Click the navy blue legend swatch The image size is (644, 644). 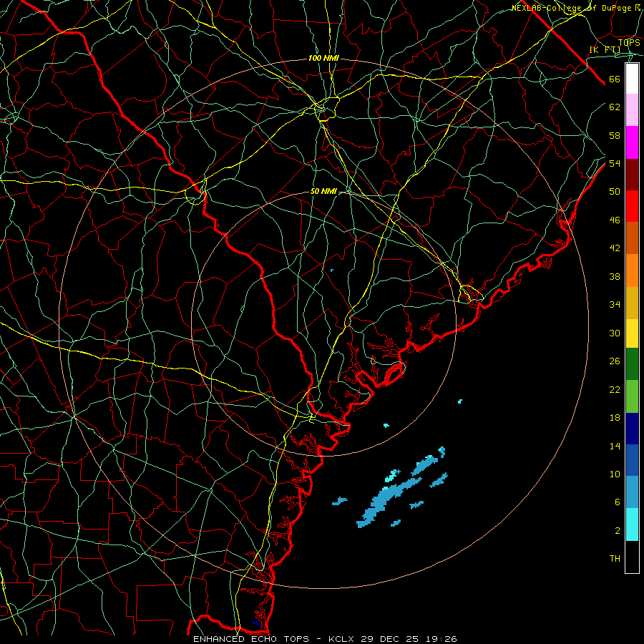click(632, 429)
